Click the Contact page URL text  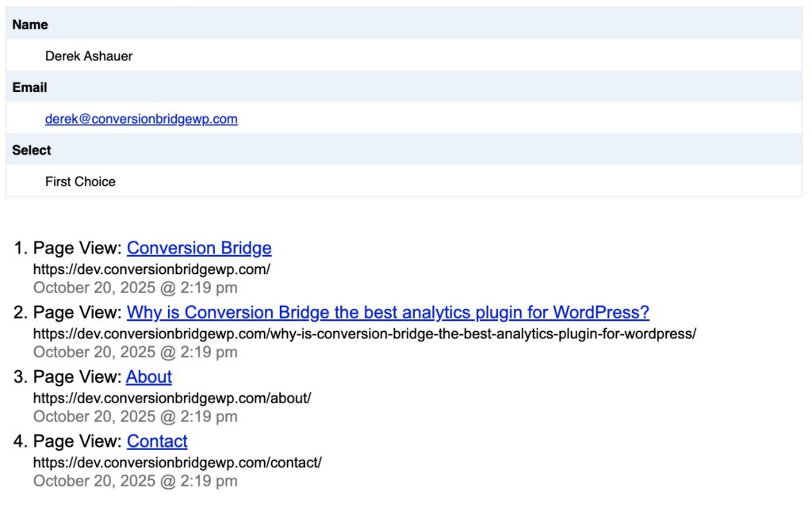click(x=176, y=463)
